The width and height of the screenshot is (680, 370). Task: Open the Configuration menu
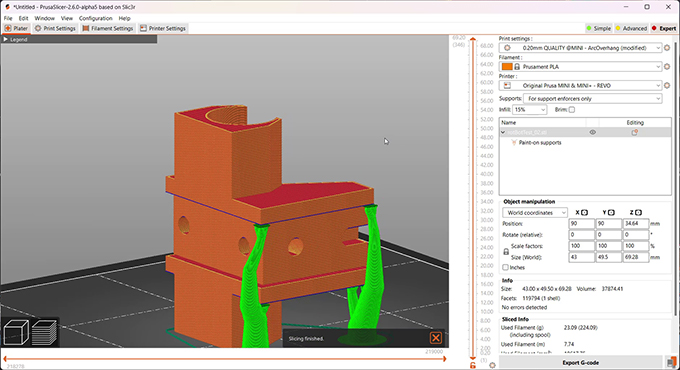(x=95, y=18)
